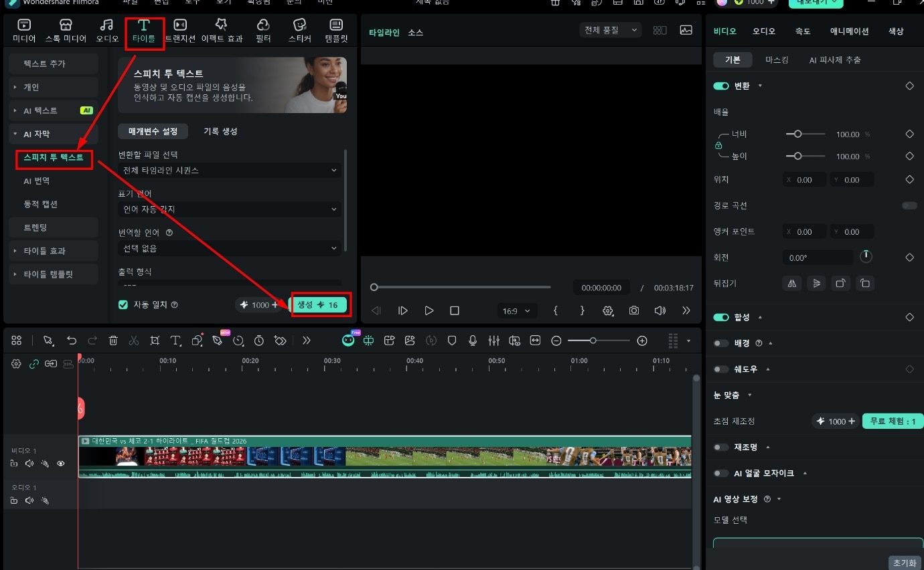Play the preview video
Screen dimensions: 924x570
429,310
